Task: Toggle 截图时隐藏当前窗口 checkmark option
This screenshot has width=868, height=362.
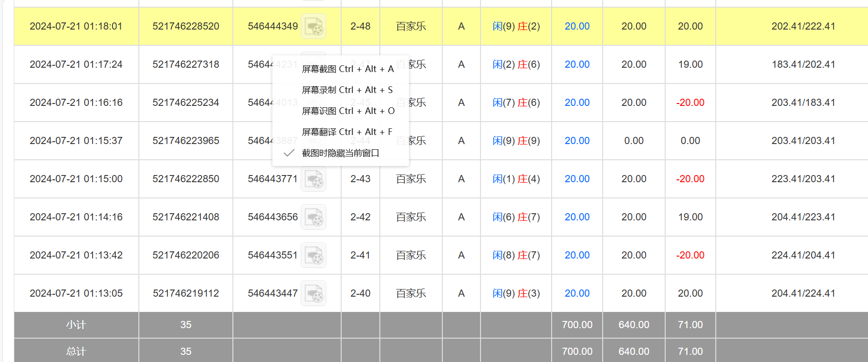Action: (340, 153)
